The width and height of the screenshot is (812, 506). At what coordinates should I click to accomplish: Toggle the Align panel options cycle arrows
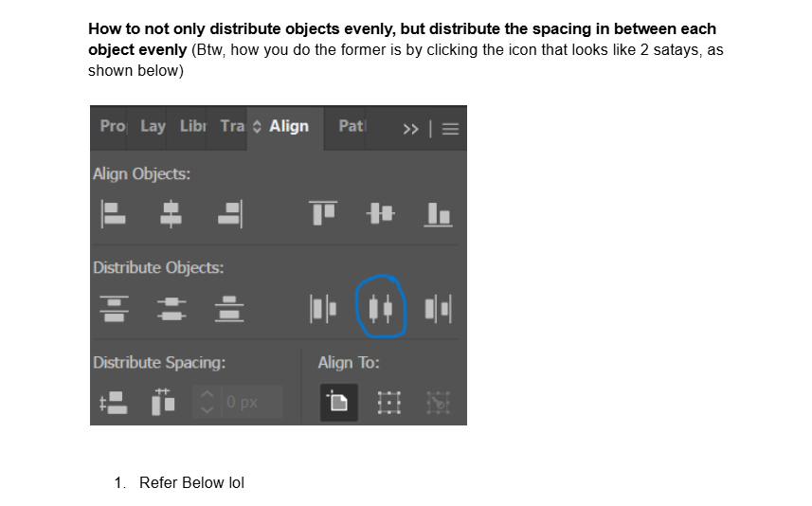(257, 127)
